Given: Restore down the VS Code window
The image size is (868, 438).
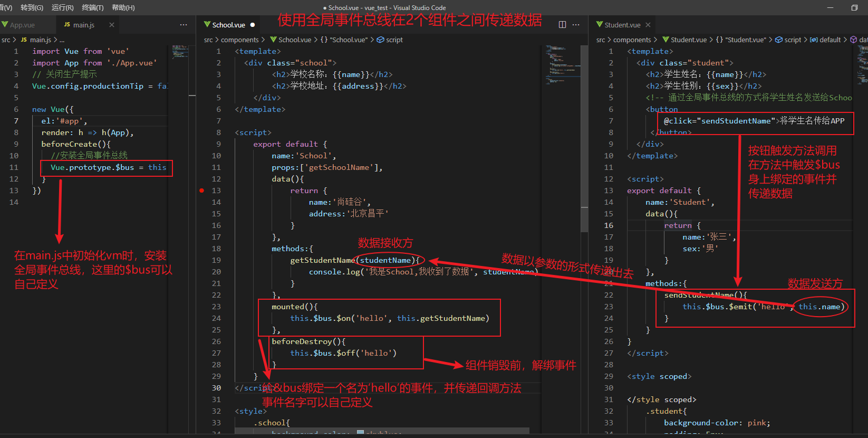Looking at the screenshot, I should (854, 7).
